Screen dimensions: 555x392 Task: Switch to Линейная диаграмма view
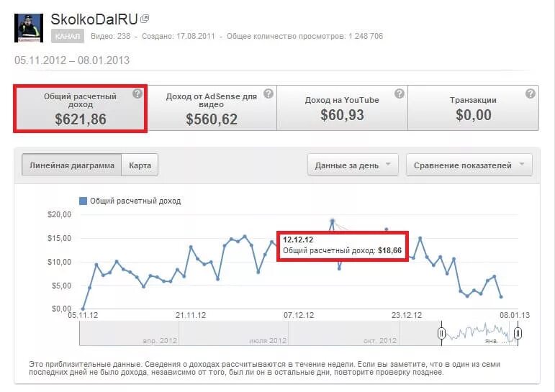72,165
